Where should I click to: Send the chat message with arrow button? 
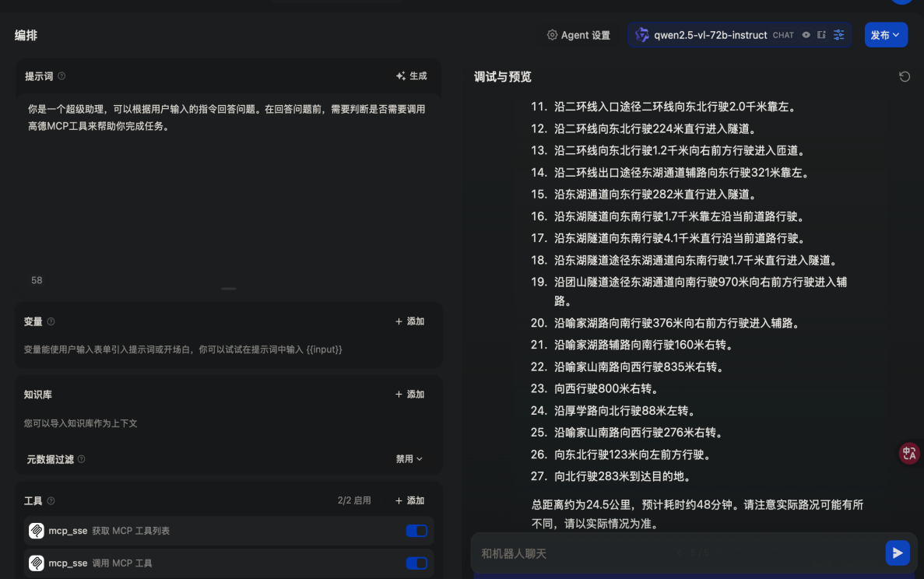click(898, 553)
